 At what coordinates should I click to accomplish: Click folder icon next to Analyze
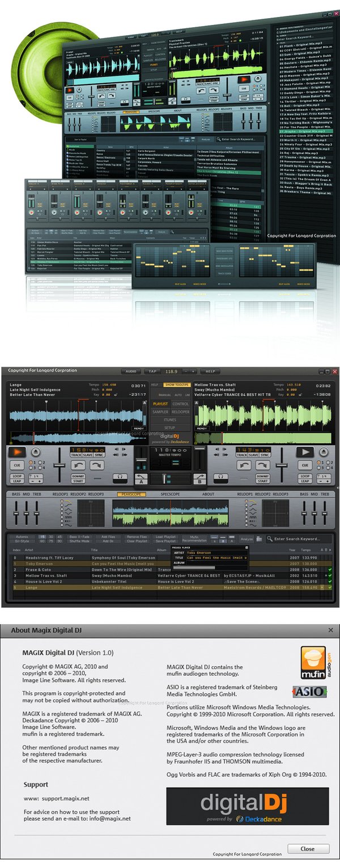pyautogui.click(x=260, y=539)
